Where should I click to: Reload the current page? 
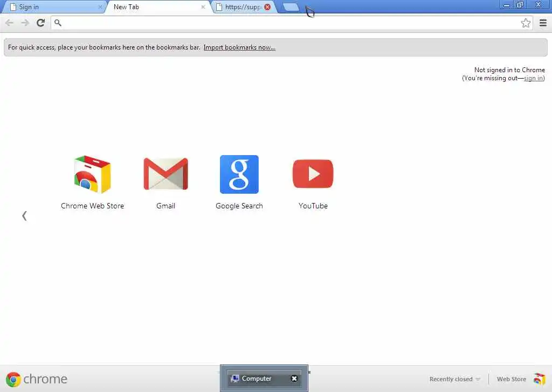click(40, 23)
